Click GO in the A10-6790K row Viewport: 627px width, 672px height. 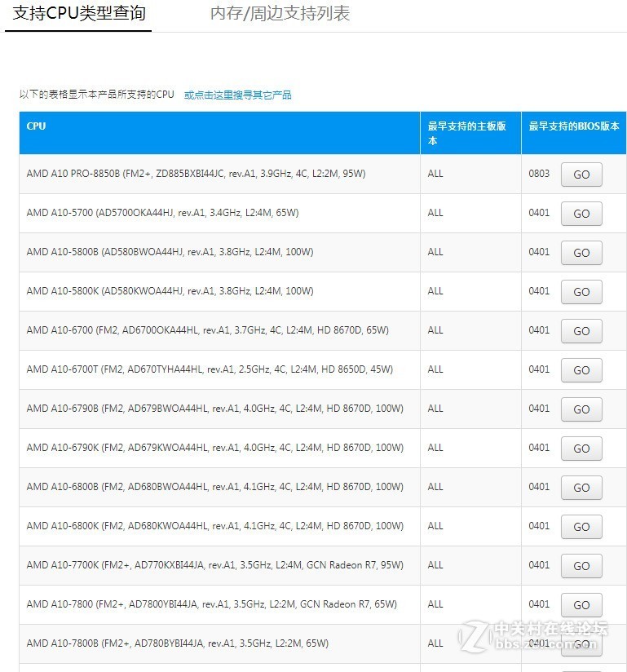point(581,449)
